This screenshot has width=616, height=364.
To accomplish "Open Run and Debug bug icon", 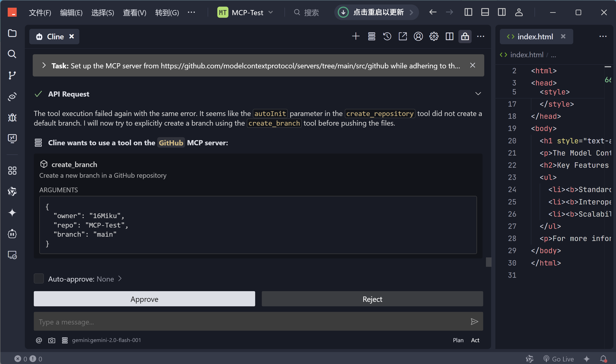I will point(12,118).
